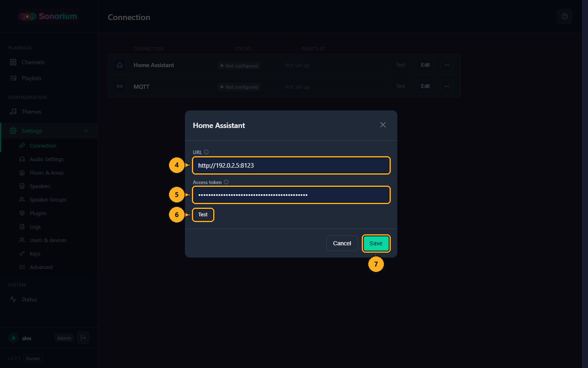
Task: Go to Themes page
Action: [x=49, y=112]
